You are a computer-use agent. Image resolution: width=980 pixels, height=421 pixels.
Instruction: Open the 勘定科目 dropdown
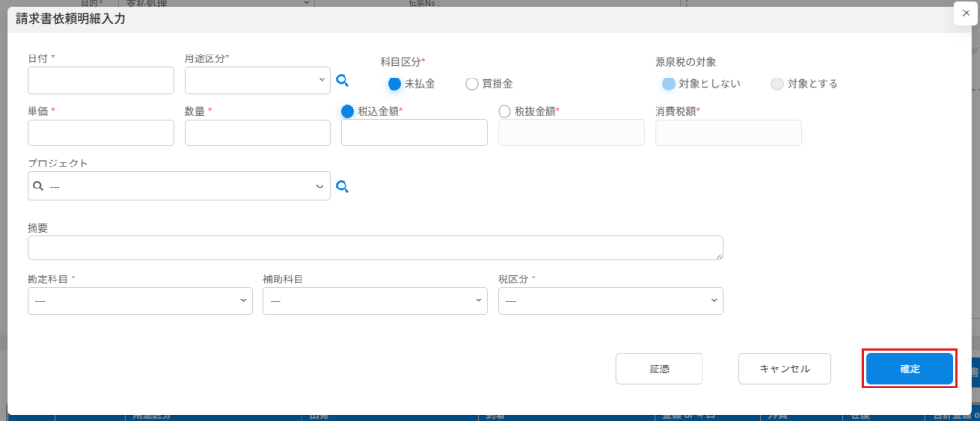click(x=140, y=301)
